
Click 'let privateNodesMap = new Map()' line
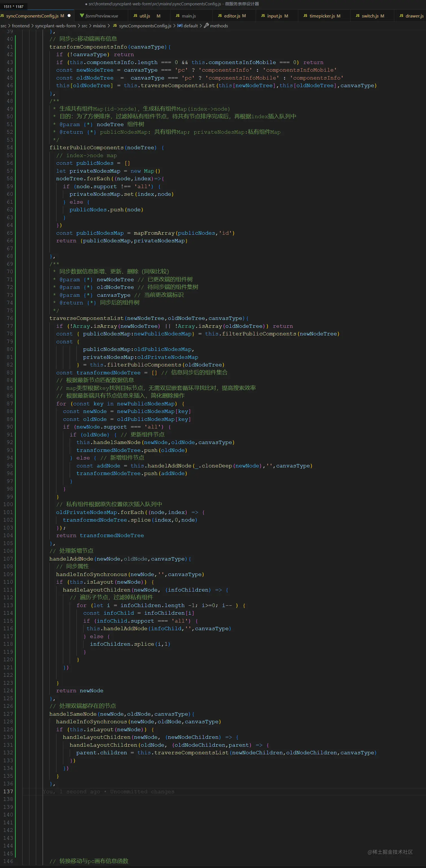(x=108, y=171)
